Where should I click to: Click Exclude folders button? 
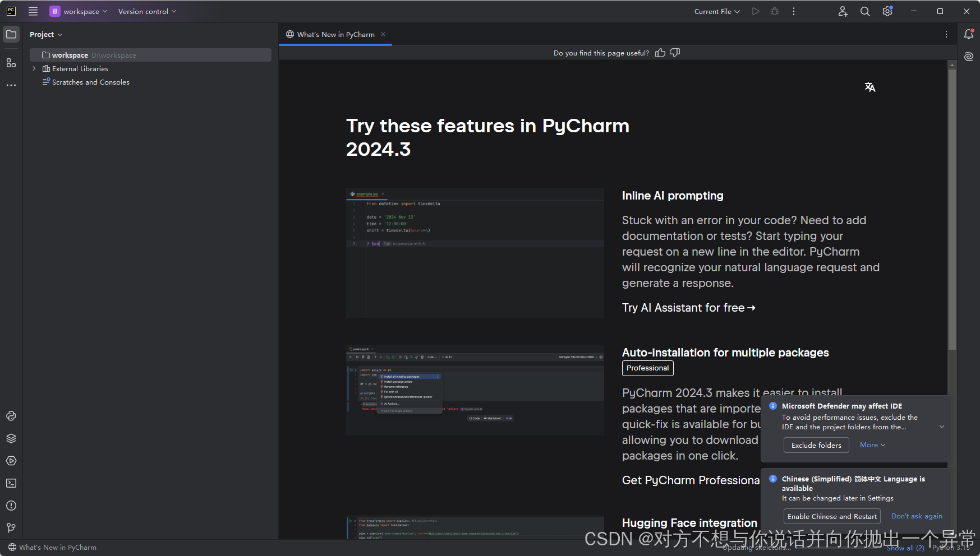[x=816, y=445]
